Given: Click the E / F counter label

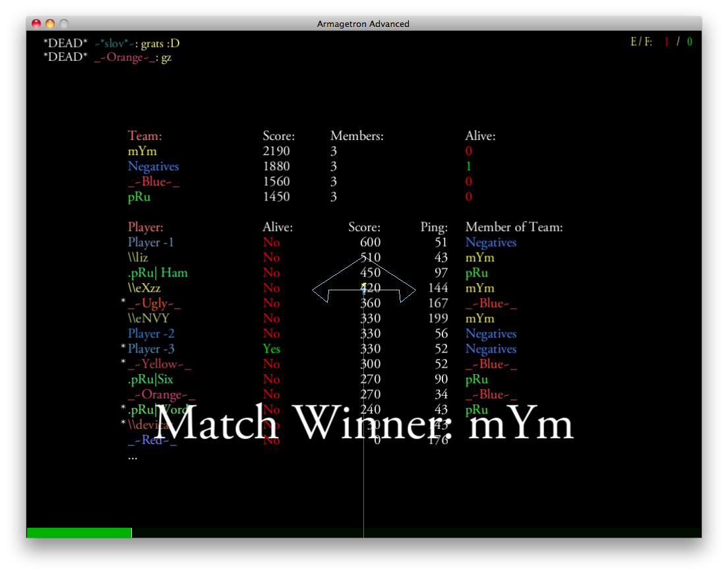Looking at the screenshot, I should (641, 42).
